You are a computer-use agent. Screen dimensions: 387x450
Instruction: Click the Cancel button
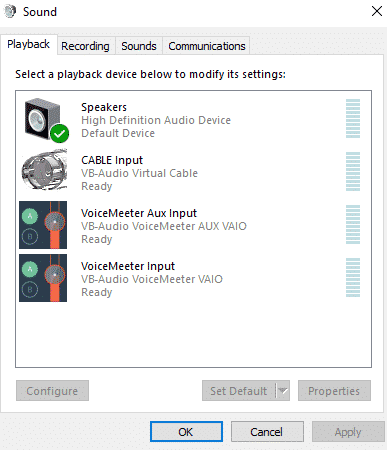click(267, 432)
